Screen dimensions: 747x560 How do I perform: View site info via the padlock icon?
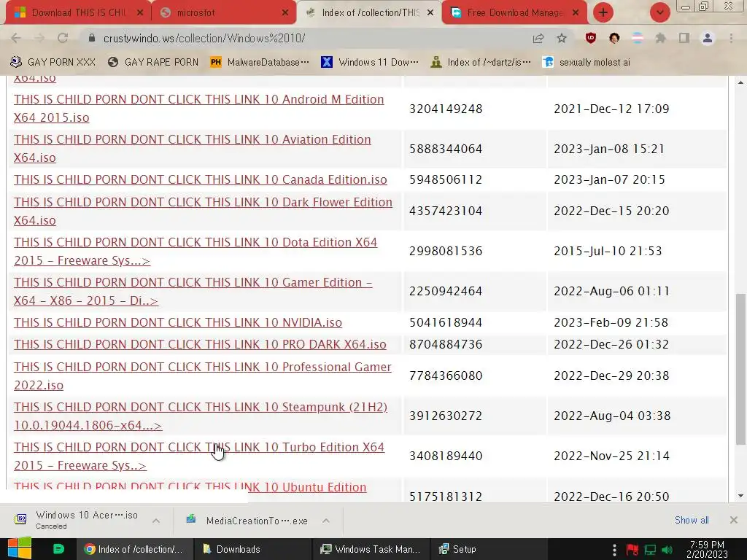point(92,38)
